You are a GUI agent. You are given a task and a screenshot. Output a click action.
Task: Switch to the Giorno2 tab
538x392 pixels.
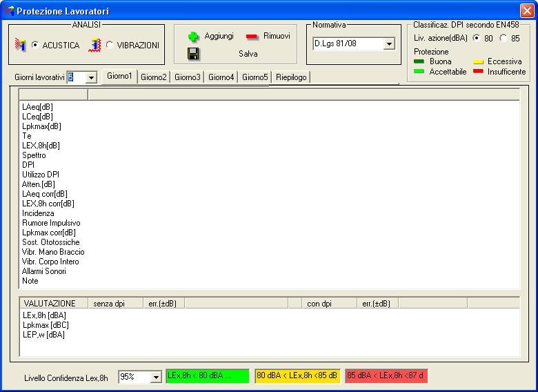click(x=153, y=77)
